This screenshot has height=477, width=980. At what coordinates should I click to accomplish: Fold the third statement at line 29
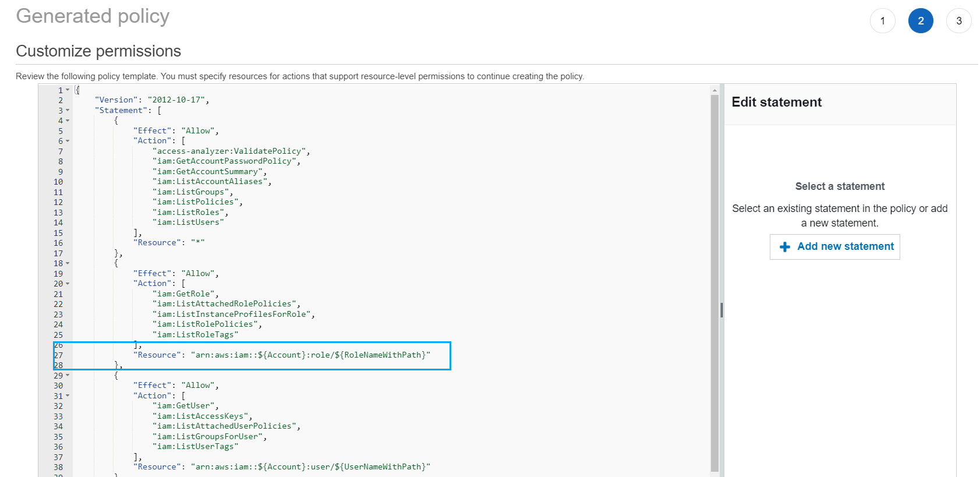point(68,376)
